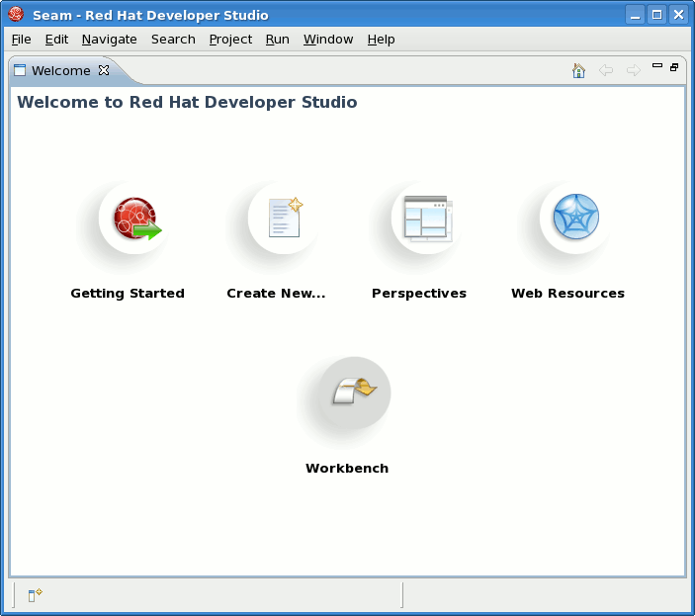This screenshot has height=616, width=695.
Task: Close the Welcome tab with its X
Action: coord(104,70)
